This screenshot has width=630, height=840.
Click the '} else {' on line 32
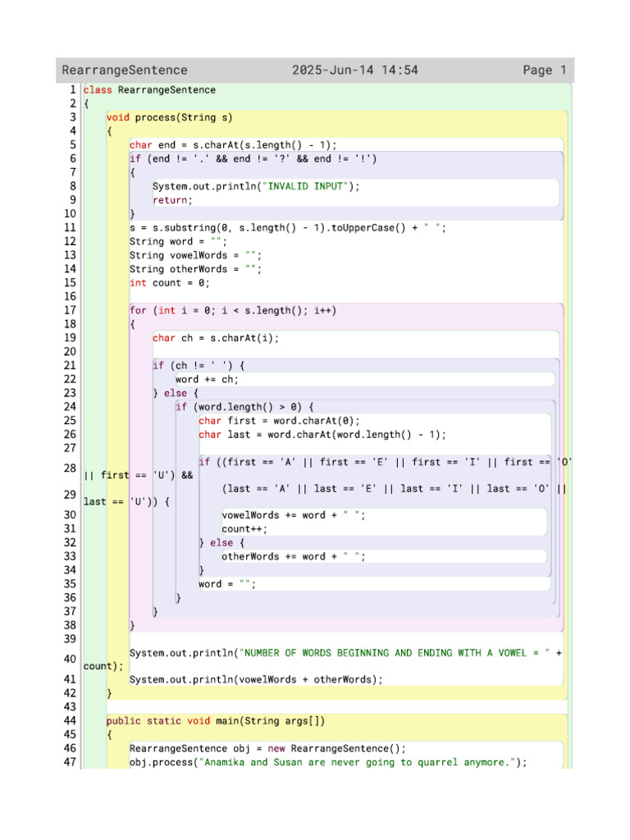point(221,543)
